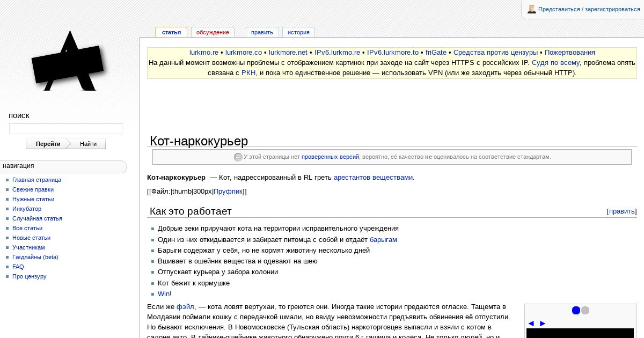This screenshot has height=338, width=644.
Task: Click the «Win» link in list
Action: [164, 294]
